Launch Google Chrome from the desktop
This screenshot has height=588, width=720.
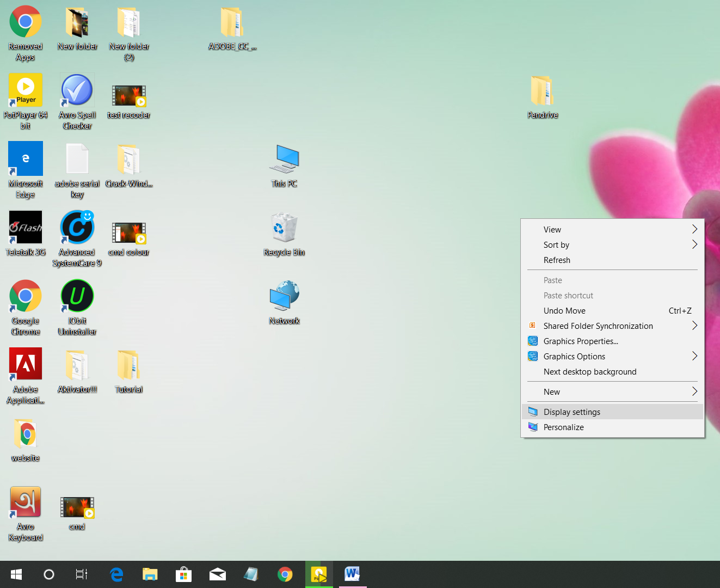[x=25, y=296]
